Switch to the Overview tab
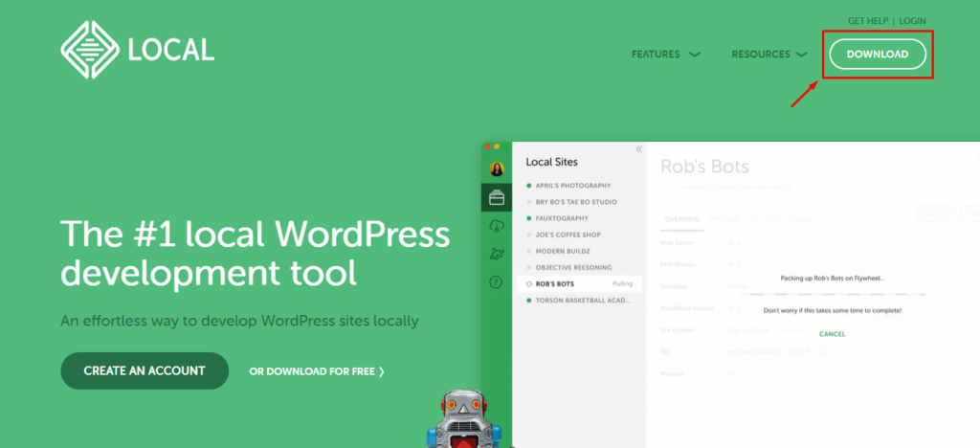Viewport: 980px width, 448px height. (680, 219)
